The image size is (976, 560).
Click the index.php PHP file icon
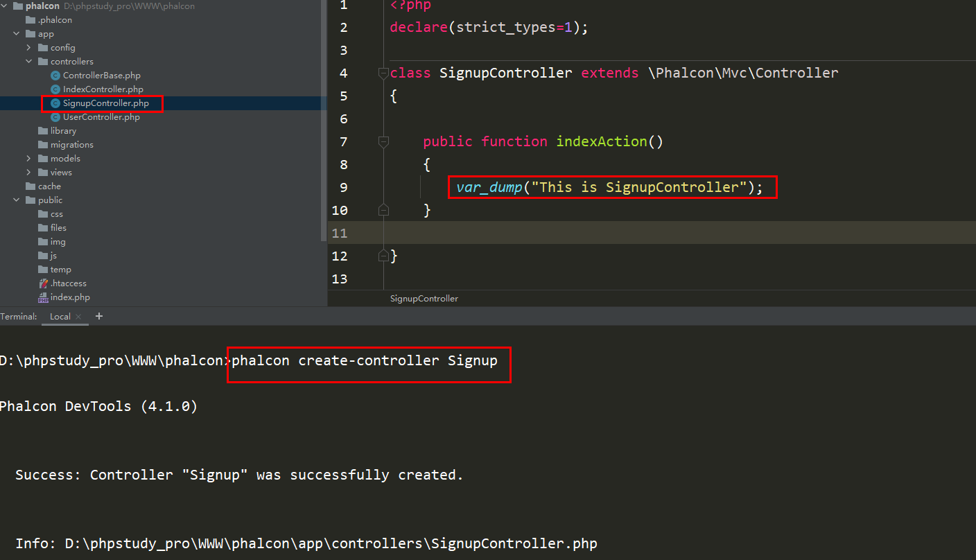(x=43, y=297)
